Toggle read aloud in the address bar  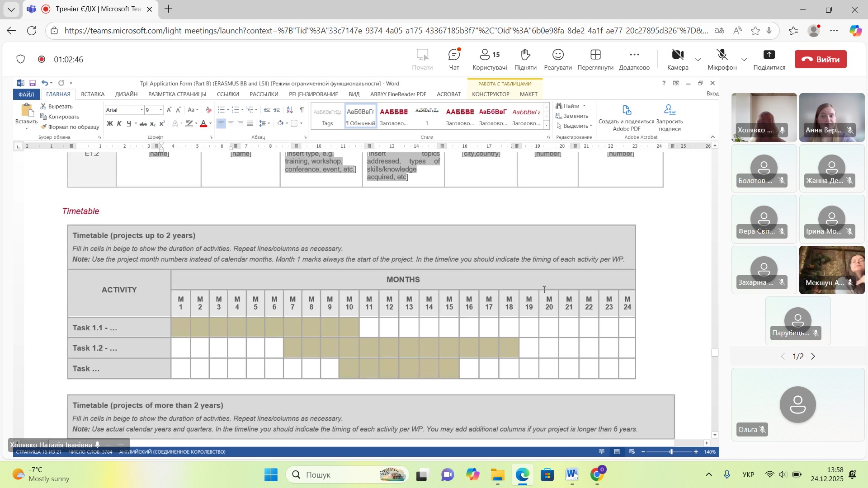pos(737,31)
